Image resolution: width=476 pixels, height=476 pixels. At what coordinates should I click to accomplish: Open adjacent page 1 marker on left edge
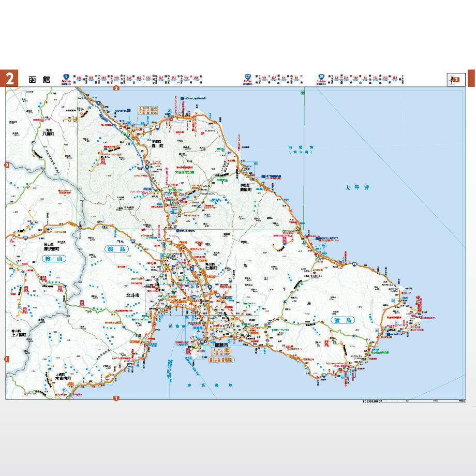pyautogui.click(x=7, y=359)
